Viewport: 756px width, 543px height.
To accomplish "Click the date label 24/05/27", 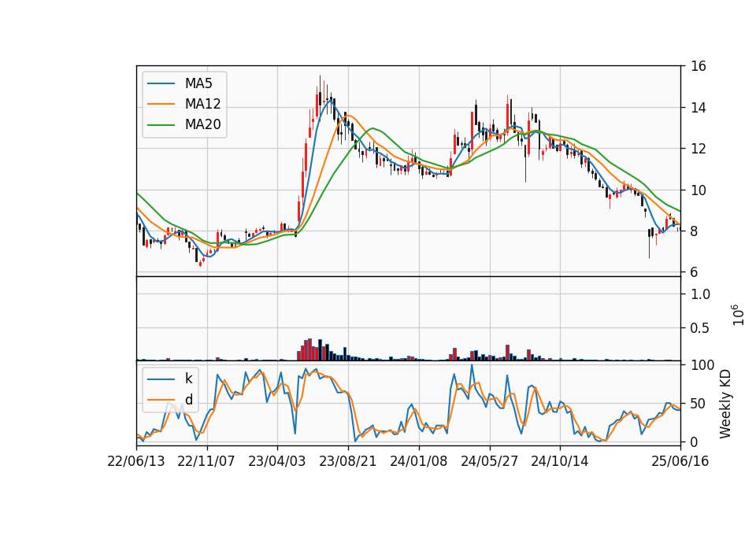I will 489,462.
